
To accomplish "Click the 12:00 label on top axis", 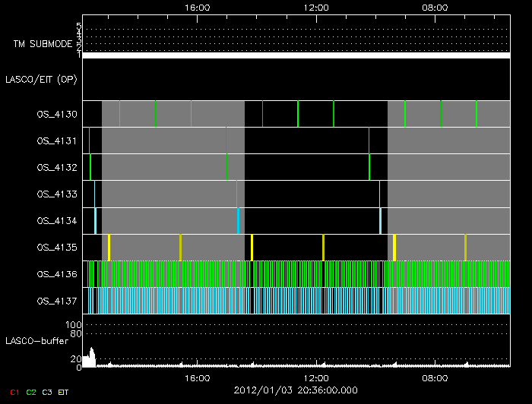I will coord(315,8).
